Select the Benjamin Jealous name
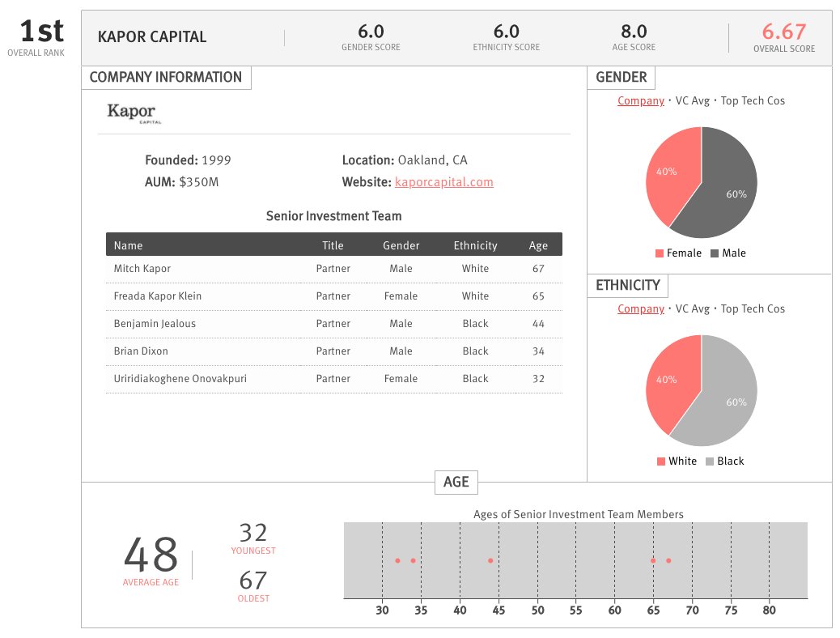The image size is (840, 638). tap(155, 324)
